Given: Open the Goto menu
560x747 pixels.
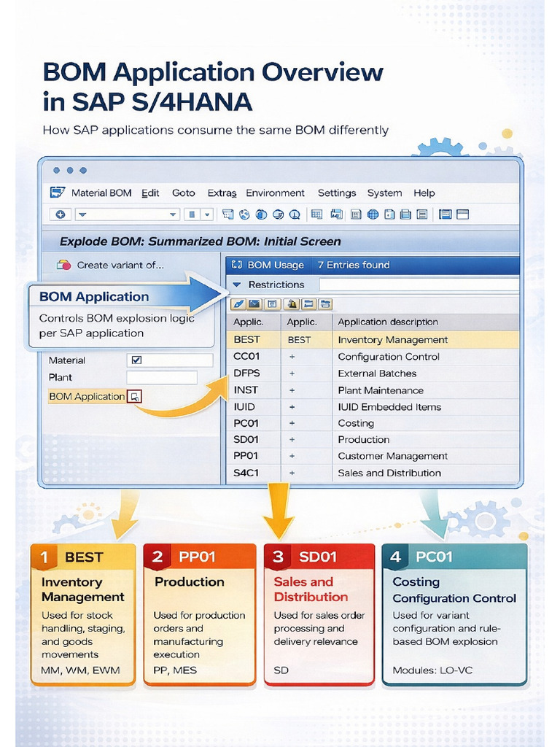Looking at the screenshot, I should tap(183, 193).
